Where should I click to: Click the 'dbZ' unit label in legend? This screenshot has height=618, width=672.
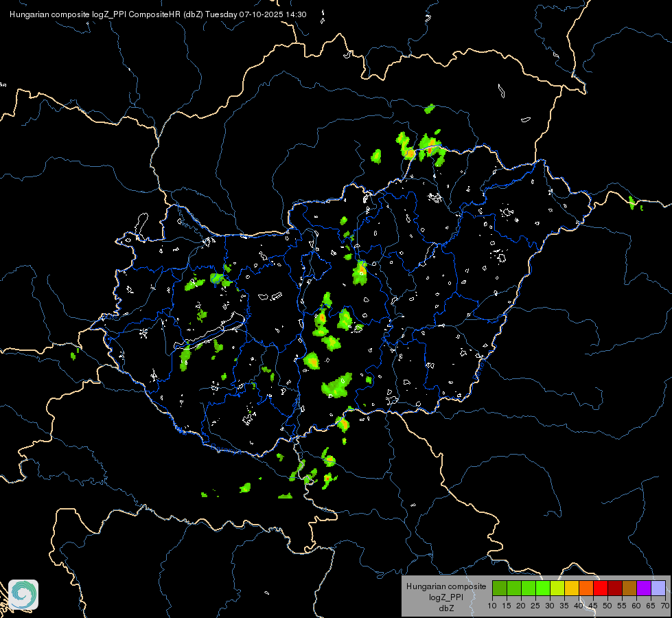pos(446,608)
